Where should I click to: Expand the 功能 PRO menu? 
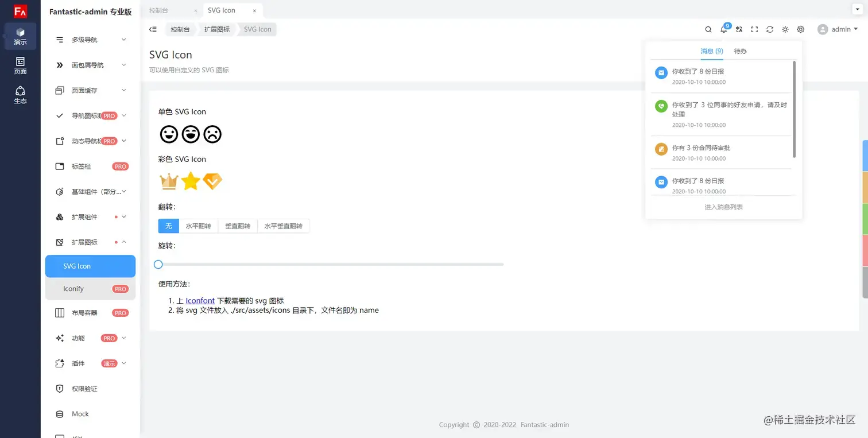click(x=91, y=338)
